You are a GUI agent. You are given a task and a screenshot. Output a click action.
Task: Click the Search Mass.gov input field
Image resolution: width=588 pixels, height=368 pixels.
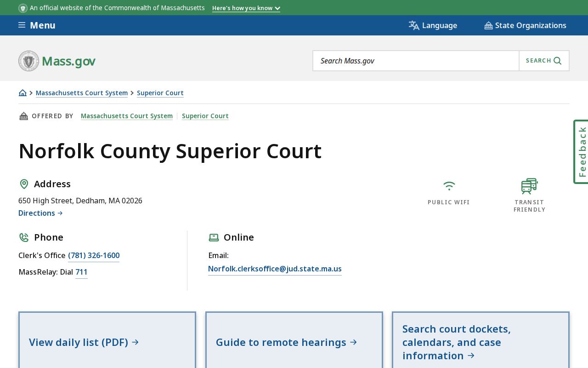[416, 61]
